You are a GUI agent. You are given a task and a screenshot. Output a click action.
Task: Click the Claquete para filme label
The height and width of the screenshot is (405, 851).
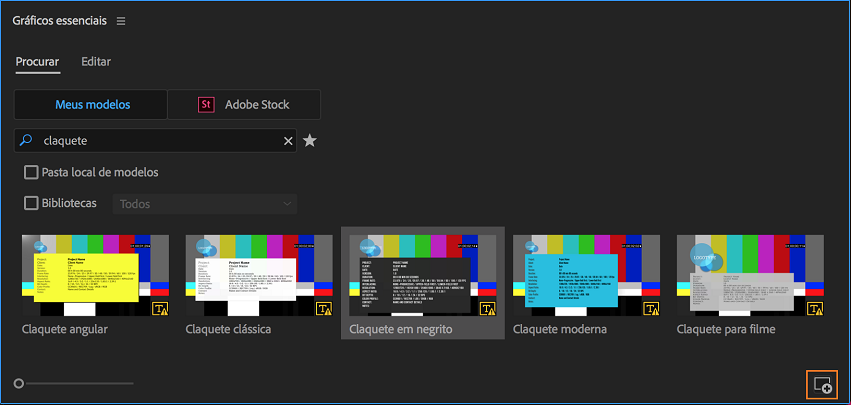click(x=726, y=330)
